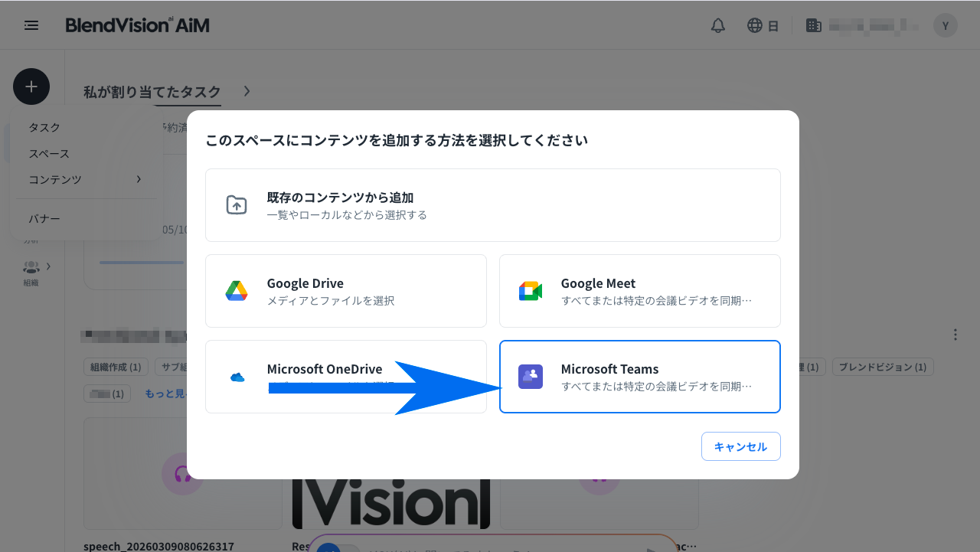The height and width of the screenshot is (552, 980).
Task: Expand the chevron next to 私が割り当てたタスク
Action: 247,91
